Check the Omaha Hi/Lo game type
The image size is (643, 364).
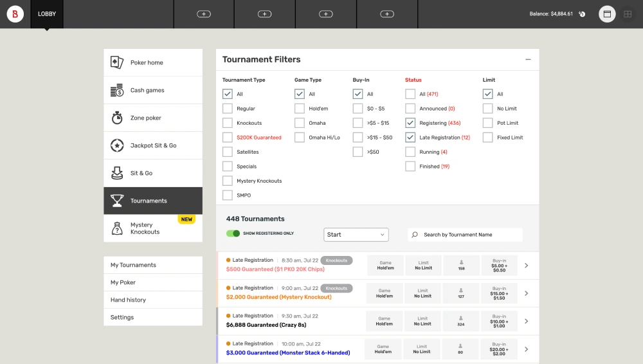pos(300,138)
